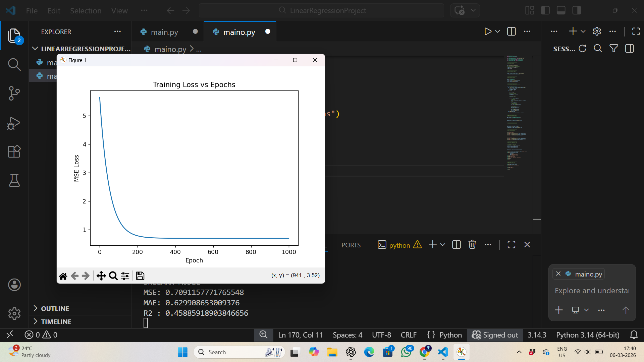This screenshot has width=644, height=362.
Task: Open the Testing flask view
Action: [14, 180]
